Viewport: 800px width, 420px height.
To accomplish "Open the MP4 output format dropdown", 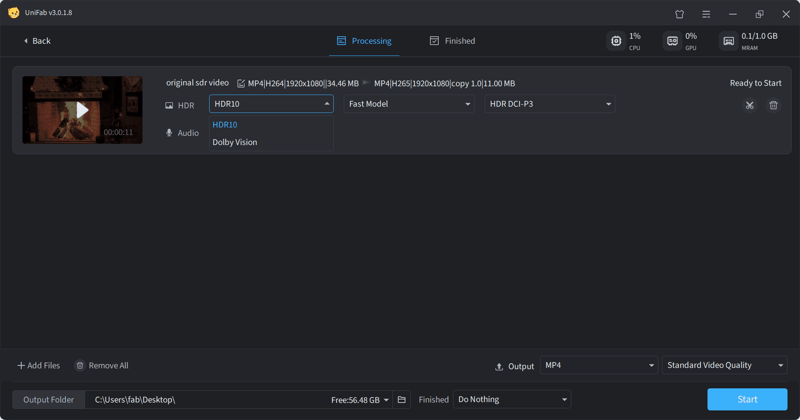I will (x=599, y=366).
